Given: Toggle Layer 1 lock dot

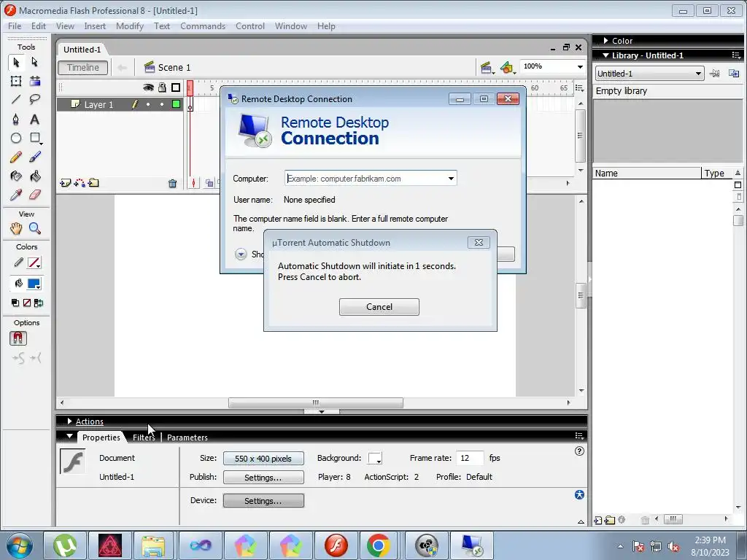Looking at the screenshot, I should [163, 104].
